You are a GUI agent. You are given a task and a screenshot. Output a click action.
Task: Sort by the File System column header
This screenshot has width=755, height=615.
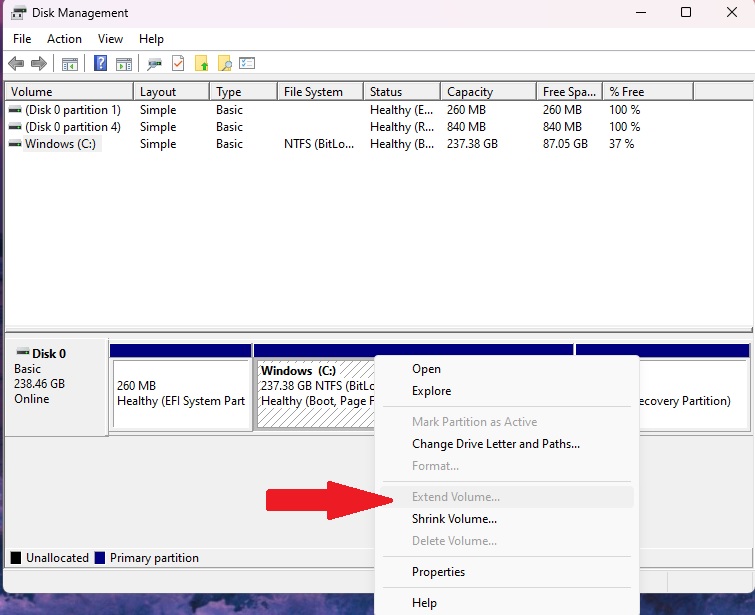tap(320, 92)
